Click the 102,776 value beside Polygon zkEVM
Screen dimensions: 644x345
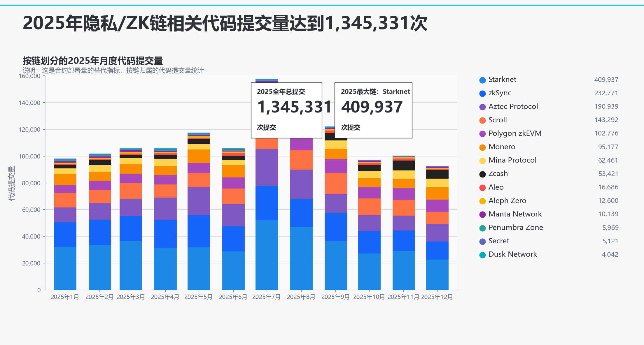606,133
